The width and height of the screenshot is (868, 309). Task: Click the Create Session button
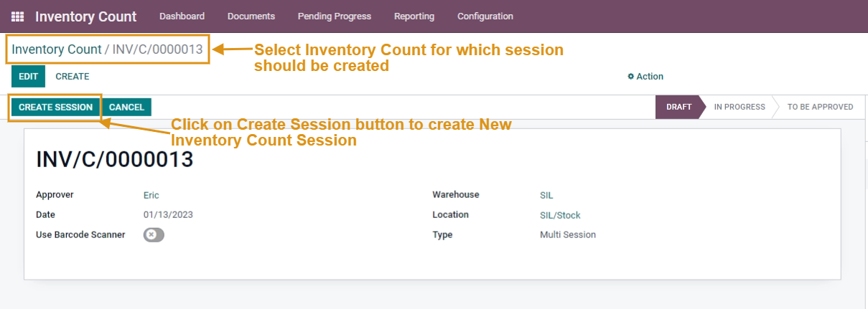pos(55,108)
